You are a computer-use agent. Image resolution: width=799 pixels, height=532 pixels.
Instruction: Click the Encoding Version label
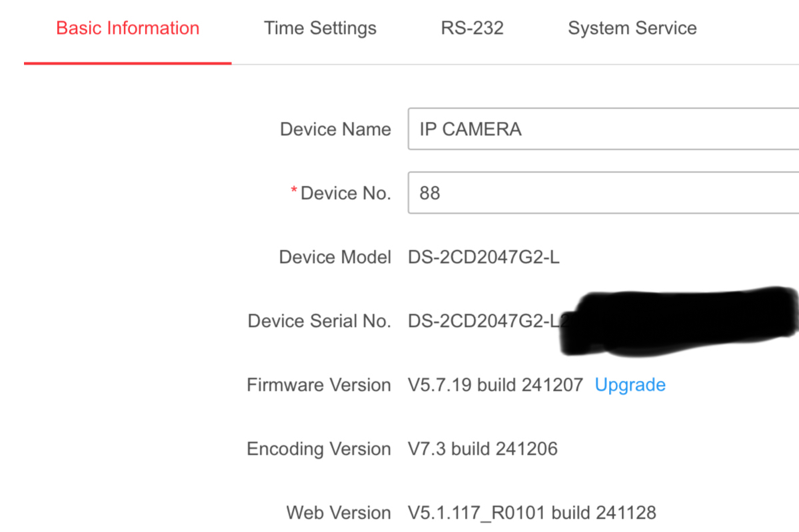319,449
